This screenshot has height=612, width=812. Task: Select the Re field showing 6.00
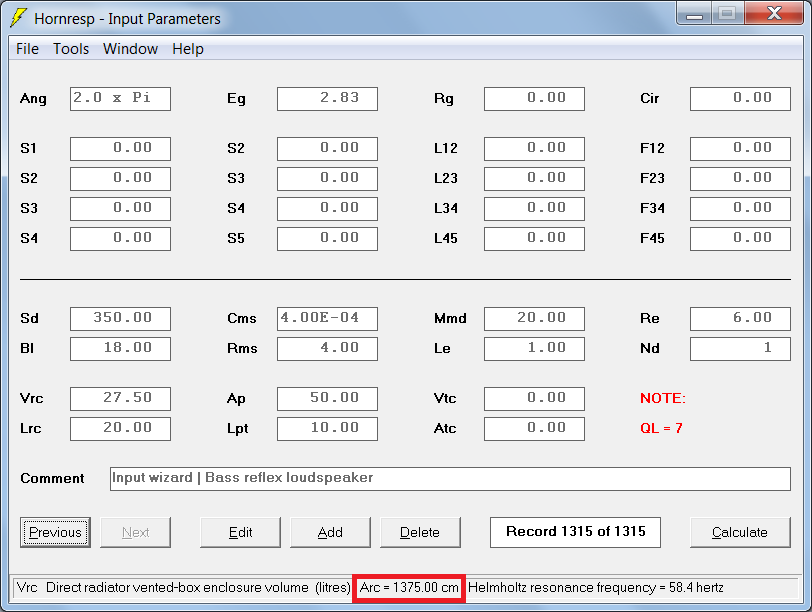pos(741,319)
